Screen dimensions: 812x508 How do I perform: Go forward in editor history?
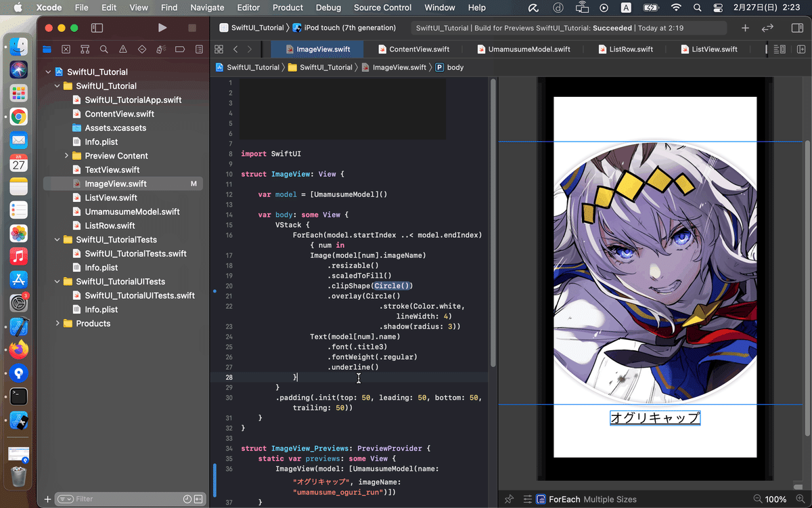[x=250, y=49]
